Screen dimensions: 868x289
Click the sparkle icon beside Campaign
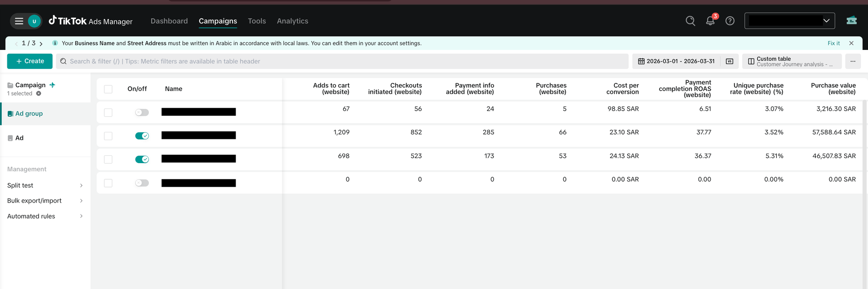pyautogui.click(x=53, y=85)
